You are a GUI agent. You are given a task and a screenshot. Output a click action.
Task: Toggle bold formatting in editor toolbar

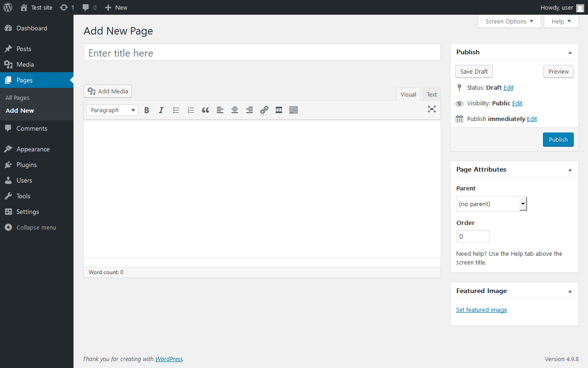[147, 110]
